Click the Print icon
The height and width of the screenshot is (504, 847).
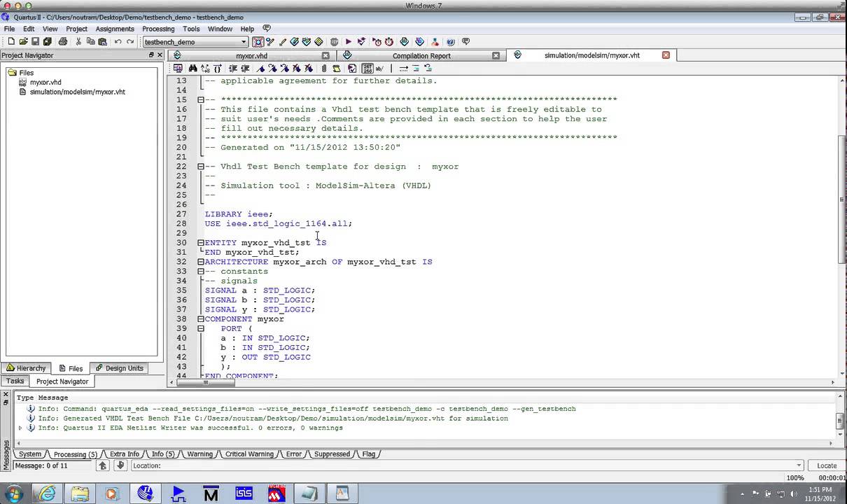click(x=62, y=42)
